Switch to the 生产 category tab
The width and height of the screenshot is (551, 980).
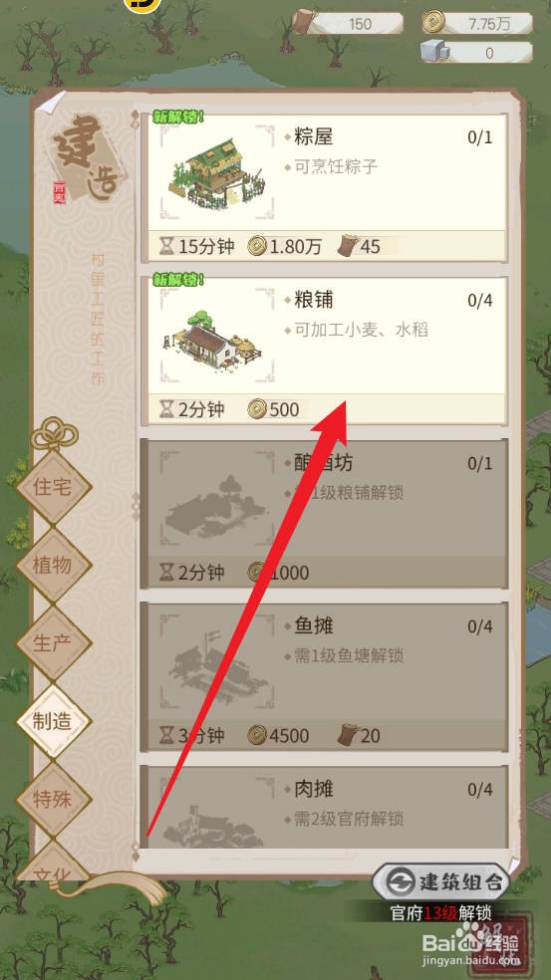click(x=53, y=643)
